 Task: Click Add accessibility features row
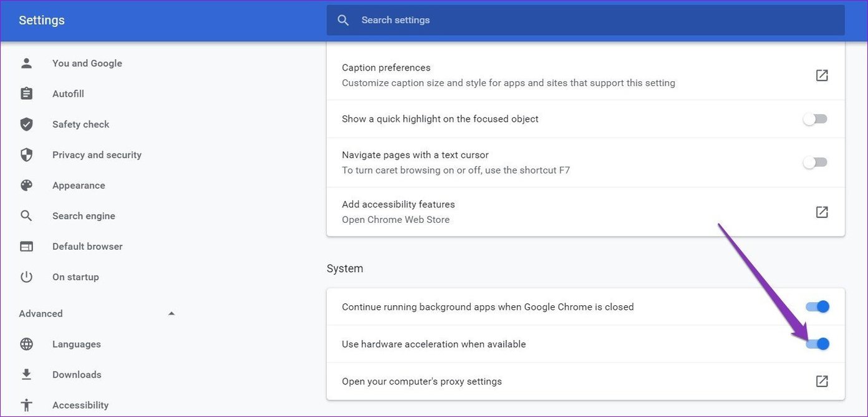coord(586,212)
